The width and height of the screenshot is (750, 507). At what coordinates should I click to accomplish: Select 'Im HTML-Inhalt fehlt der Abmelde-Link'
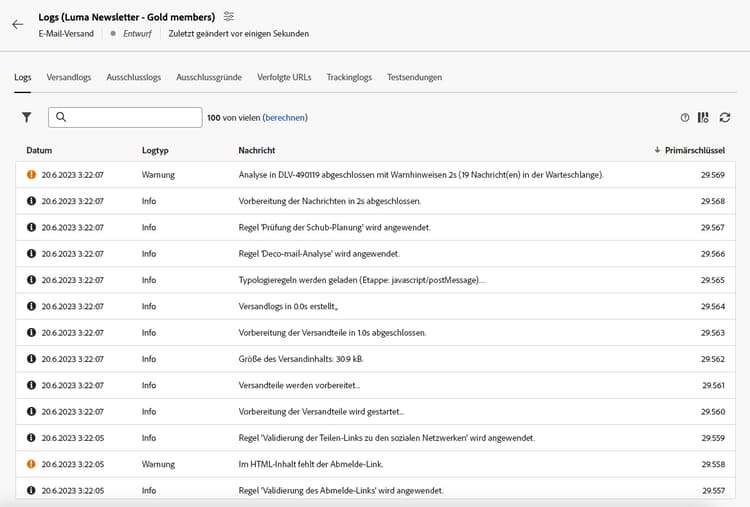coord(311,464)
